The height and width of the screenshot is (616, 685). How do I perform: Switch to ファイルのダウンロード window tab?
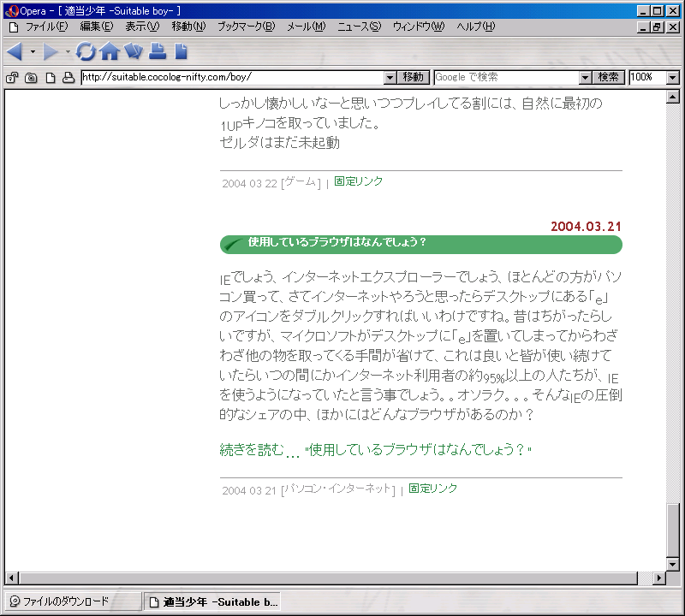[73, 601]
